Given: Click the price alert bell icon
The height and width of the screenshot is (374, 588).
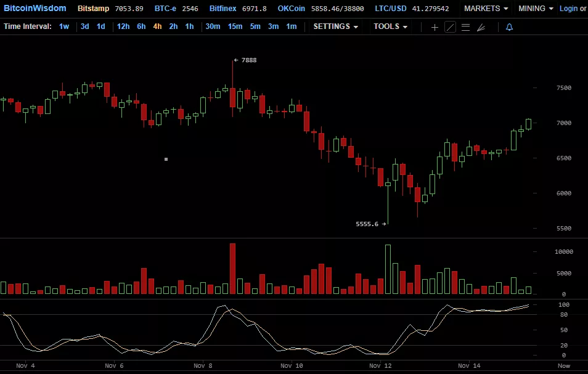Looking at the screenshot, I should tap(509, 27).
